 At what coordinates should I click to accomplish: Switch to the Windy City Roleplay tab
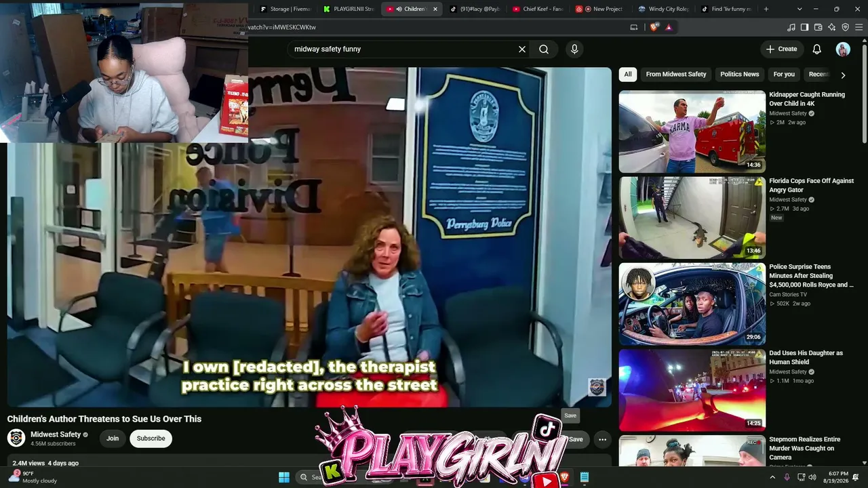[665, 9]
